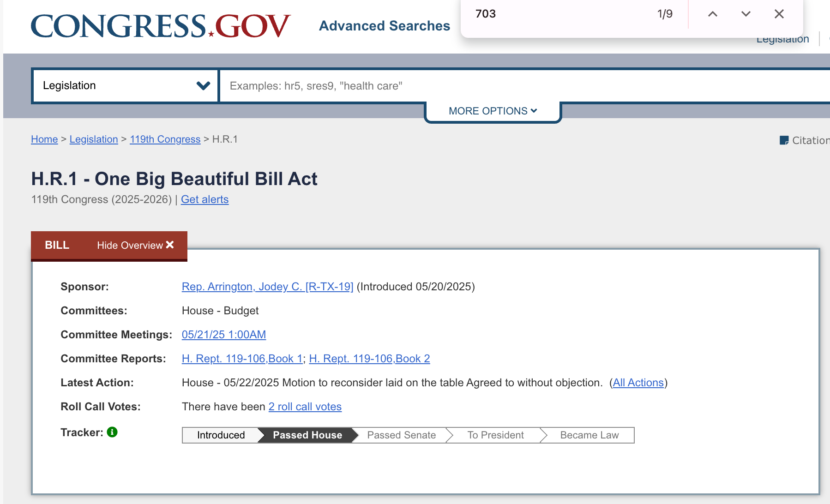Image resolution: width=830 pixels, height=504 pixels.
Task: Click the Passed Senate tracker stage
Action: point(402,435)
